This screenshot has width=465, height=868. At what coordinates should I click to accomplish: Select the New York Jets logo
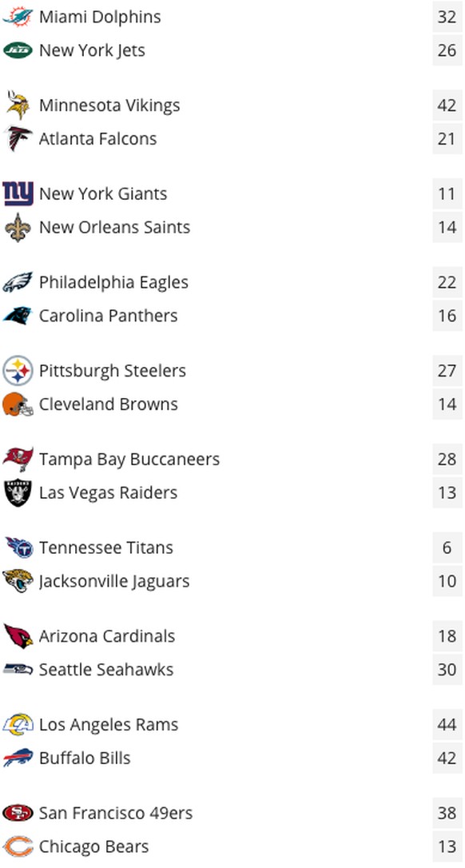point(18,50)
